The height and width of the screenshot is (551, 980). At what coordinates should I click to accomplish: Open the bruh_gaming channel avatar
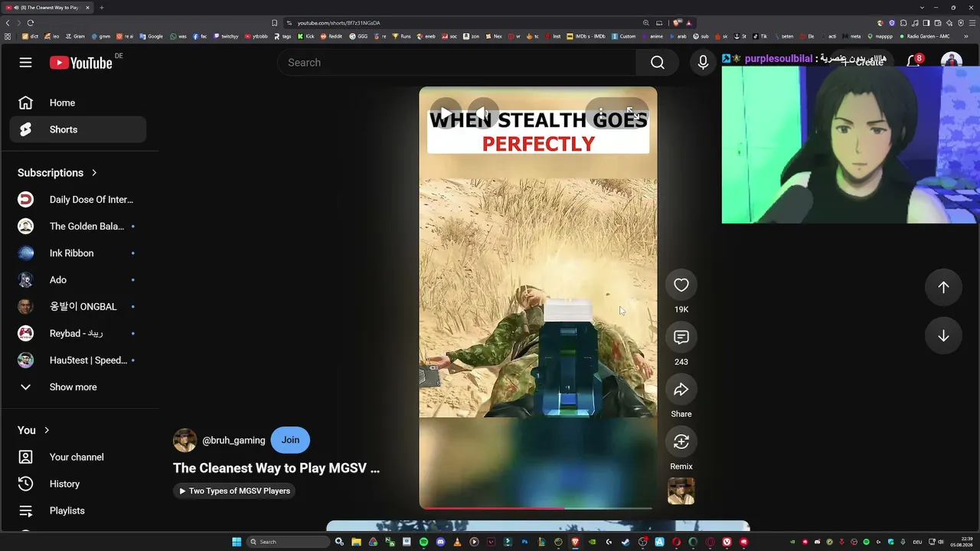point(185,440)
